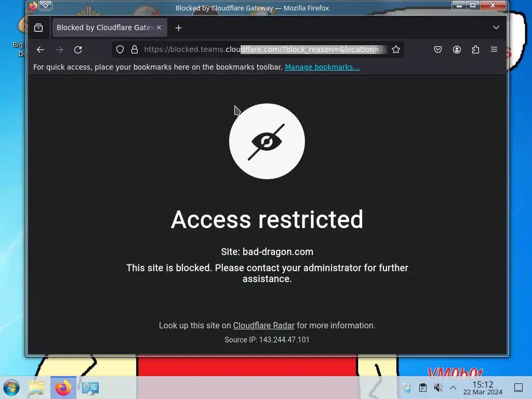Click the first tray icon beside clipboard

coord(407,388)
